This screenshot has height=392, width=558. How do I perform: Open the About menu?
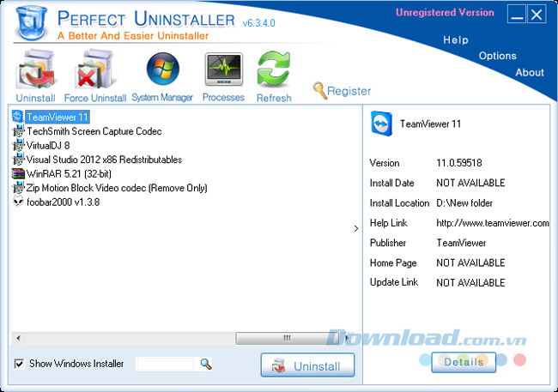pos(530,72)
